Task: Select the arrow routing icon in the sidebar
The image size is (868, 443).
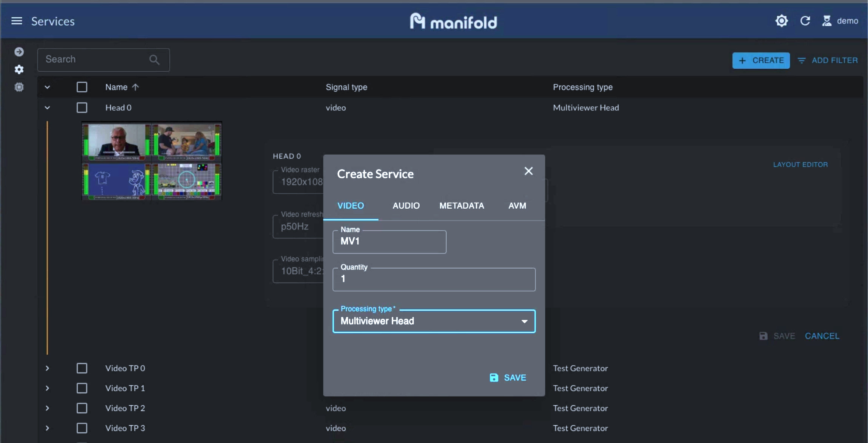Action: coord(19,52)
